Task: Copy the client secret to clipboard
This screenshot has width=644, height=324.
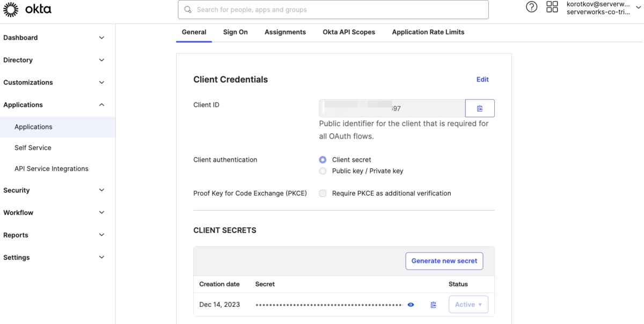Action: point(434,305)
